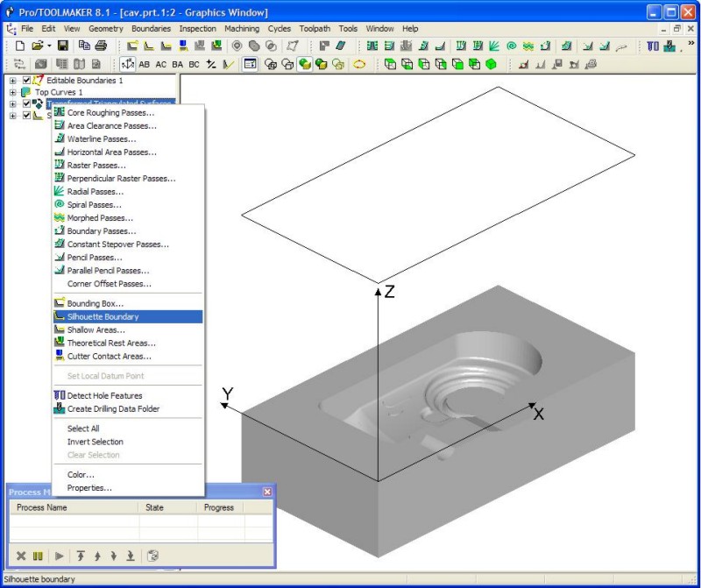Image resolution: width=701 pixels, height=588 pixels.
Task: Choose Select All in context menu
Action: coord(128,429)
